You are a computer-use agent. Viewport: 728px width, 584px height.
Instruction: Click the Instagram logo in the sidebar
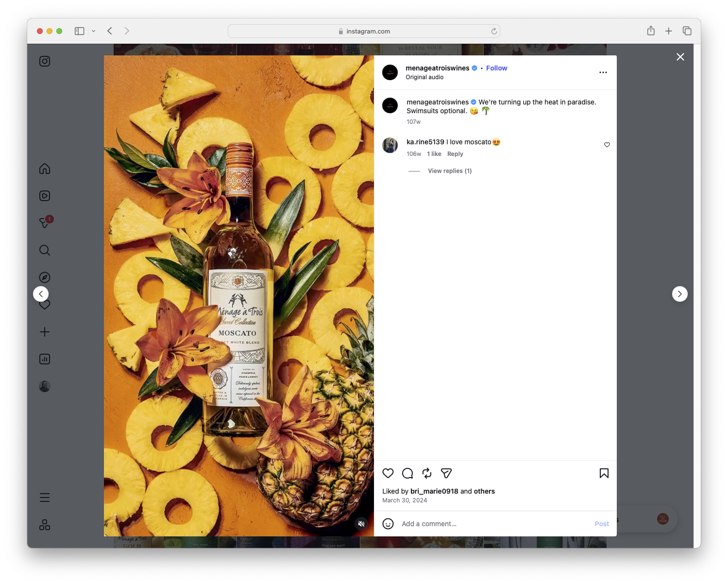(x=45, y=61)
